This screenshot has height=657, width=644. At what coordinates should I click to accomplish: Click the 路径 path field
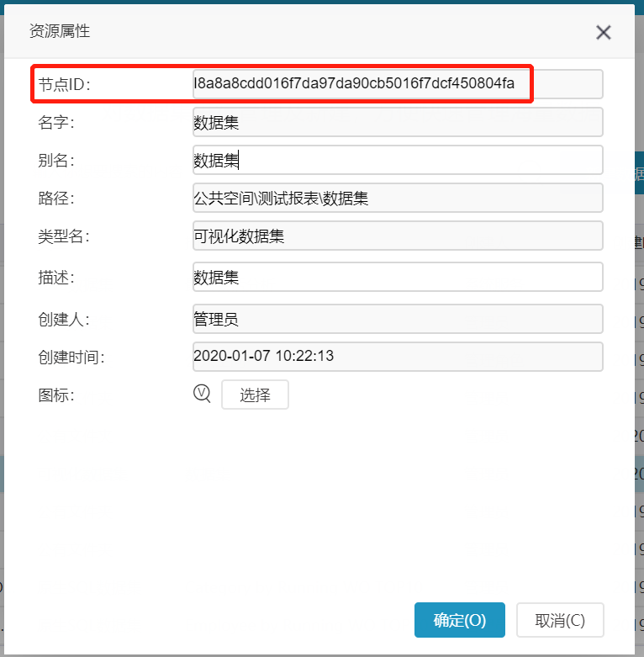(398, 198)
